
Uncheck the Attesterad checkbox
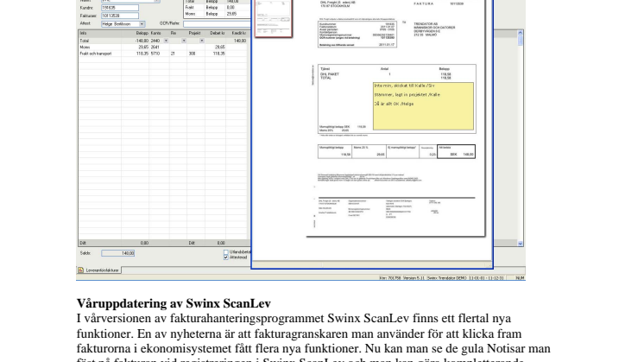(226, 257)
